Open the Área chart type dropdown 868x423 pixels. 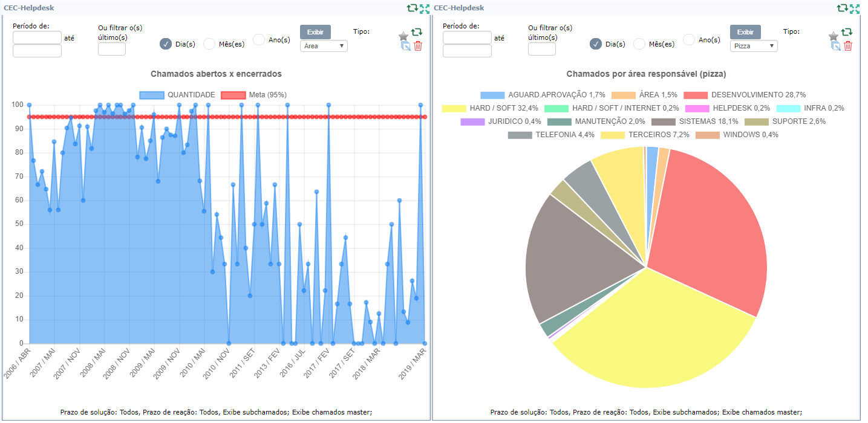324,46
